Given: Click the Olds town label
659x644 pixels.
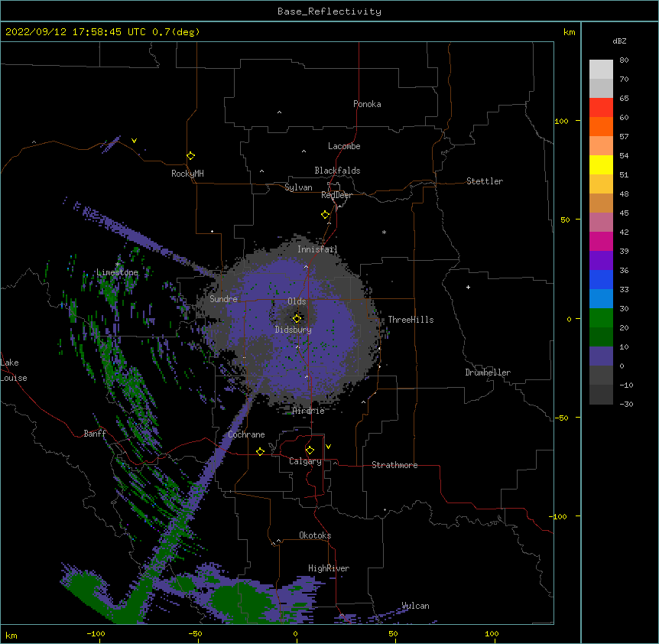Looking at the screenshot, I should pyautogui.click(x=297, y=301).
